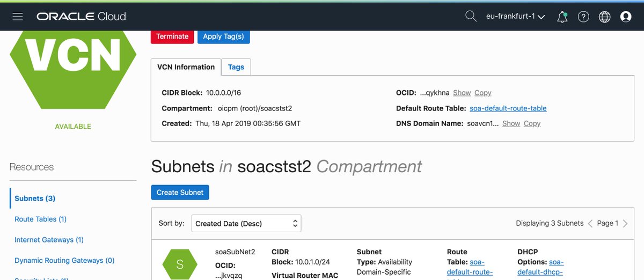Click the soaSubNet2 OCID value ...jkvqzq
The height and width of the screenshot is (280, 644).
tap(229, 276)
